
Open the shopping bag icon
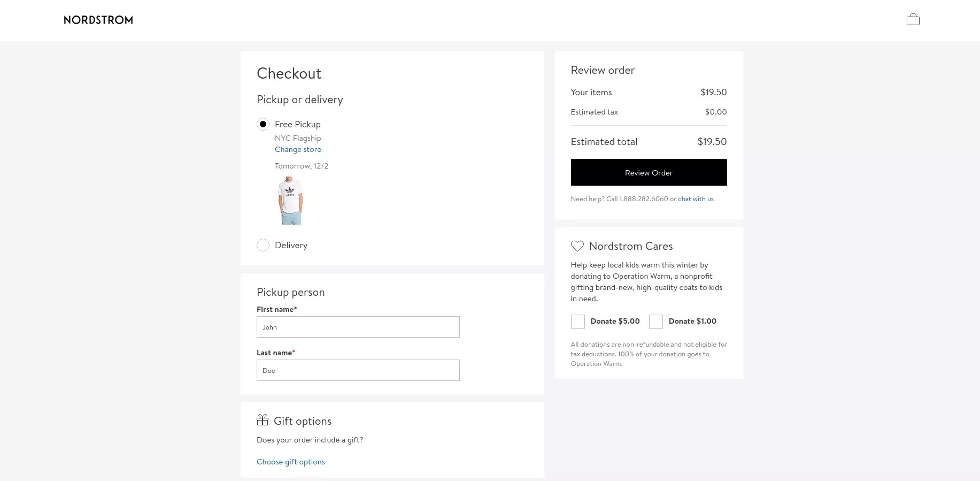913,19
